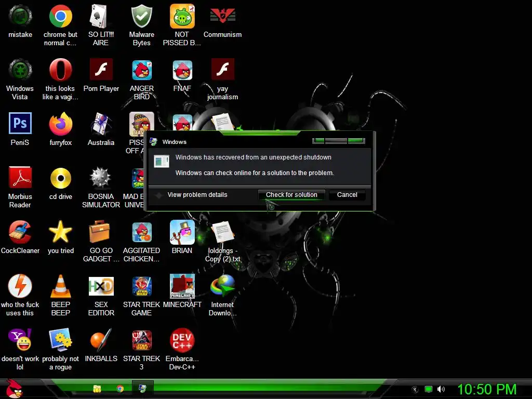Image resolution: width=532 pixels, height=399 pixels.
Task: Select the Australia spider solitaire icon
Action: pyautogui.click(x=101, y=124)
